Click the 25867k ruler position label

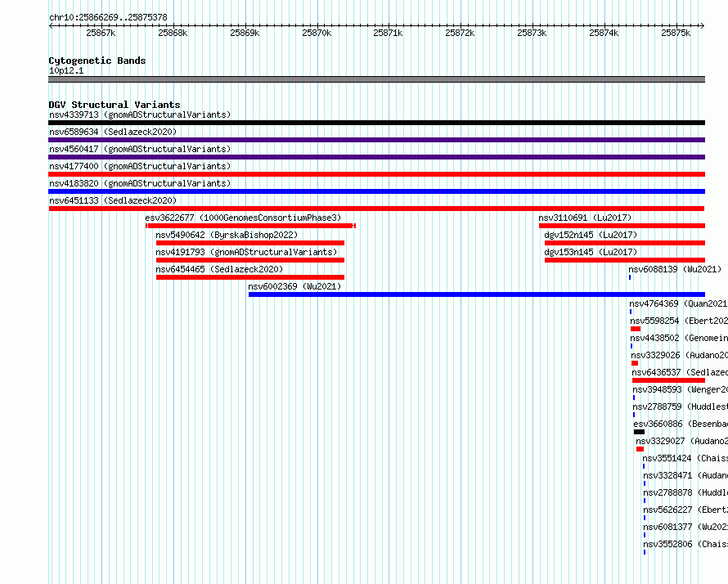point(101,33)
